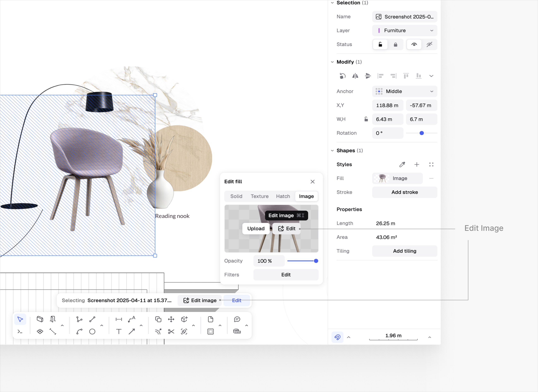Add a new style with plus icon
Viewport: 538px width, 392px height.
coord(417,164)
